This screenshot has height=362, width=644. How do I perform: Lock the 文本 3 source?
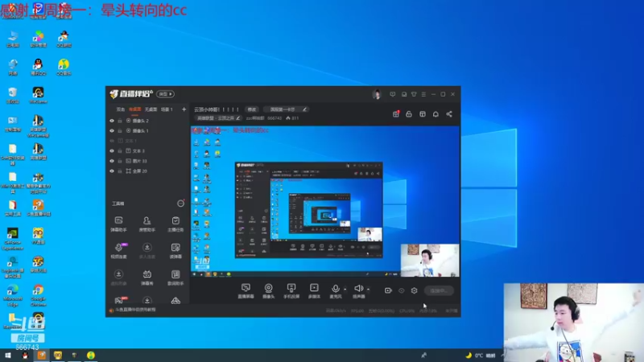(120, 151)
